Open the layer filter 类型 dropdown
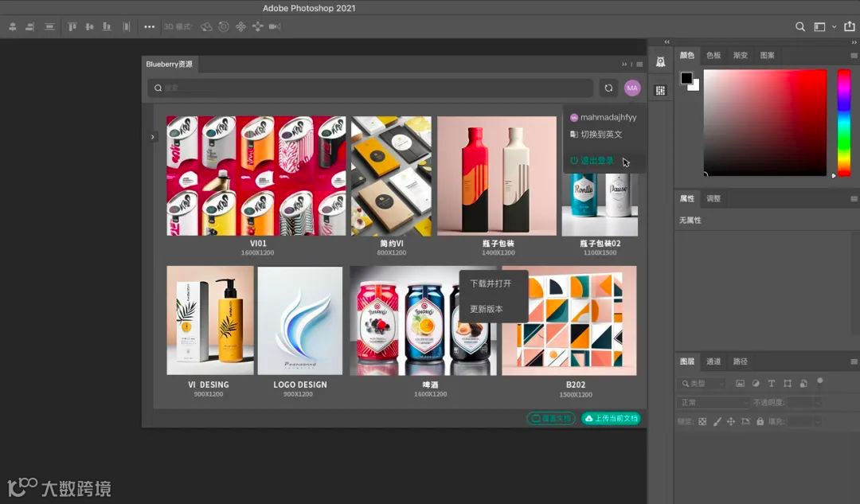Screen dimensions: 860x504 coord(702,383)
